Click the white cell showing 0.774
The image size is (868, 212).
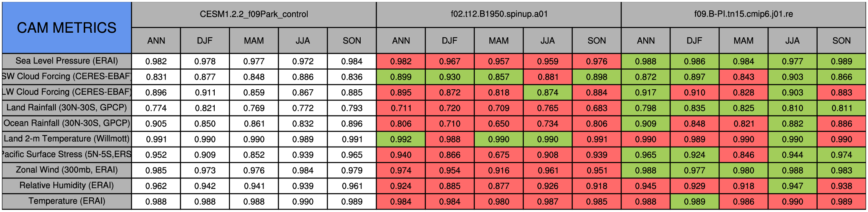point(156,108)
